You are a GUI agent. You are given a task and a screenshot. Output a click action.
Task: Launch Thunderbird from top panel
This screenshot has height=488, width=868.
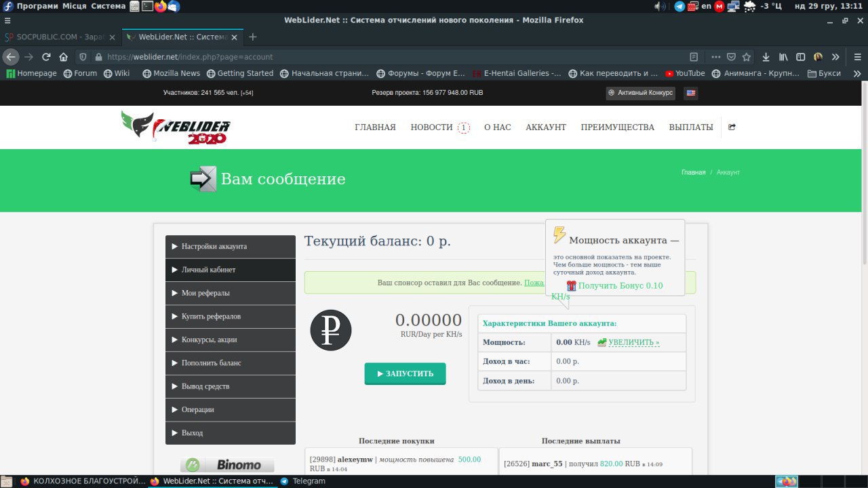coord(174,6)
